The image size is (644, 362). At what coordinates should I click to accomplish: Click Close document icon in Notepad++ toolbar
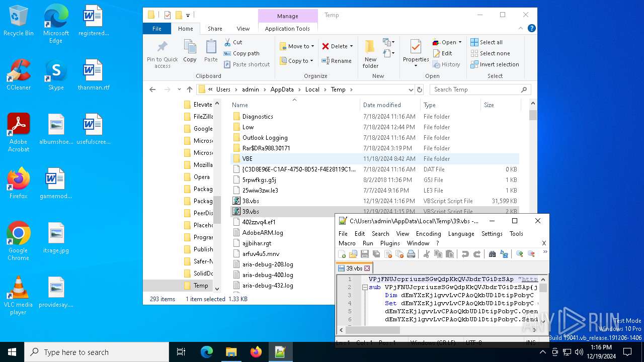point(388,254)
